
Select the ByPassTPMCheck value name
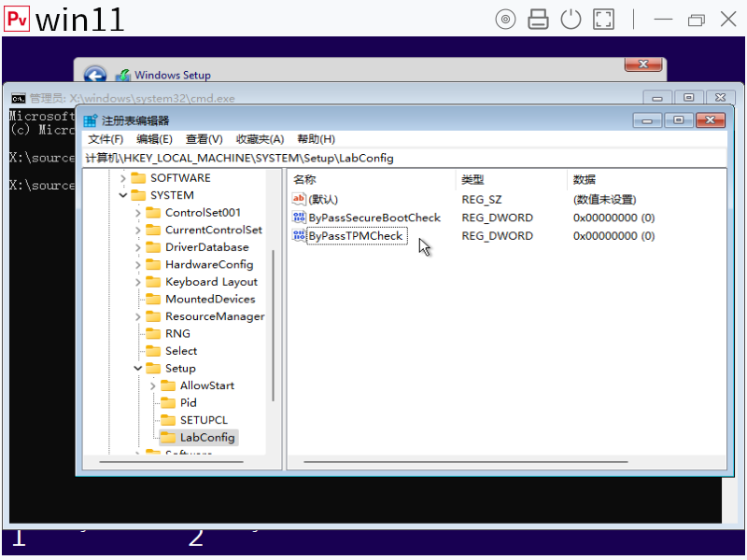pos(356,236)
